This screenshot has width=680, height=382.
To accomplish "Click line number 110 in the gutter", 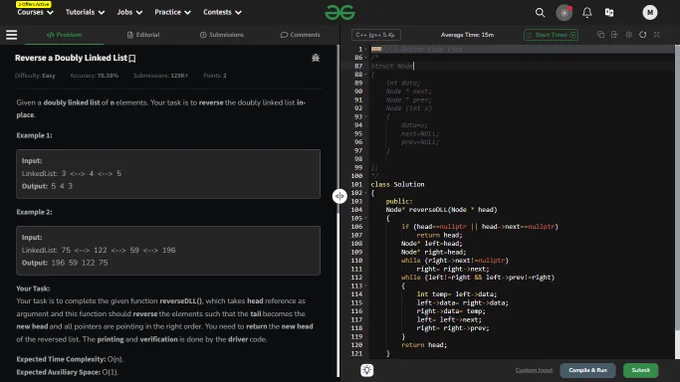I will coord(356,261).
